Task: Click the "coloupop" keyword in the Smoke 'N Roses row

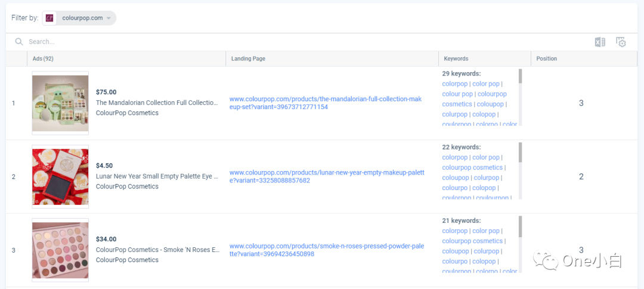Action: [x=456, y=251]
